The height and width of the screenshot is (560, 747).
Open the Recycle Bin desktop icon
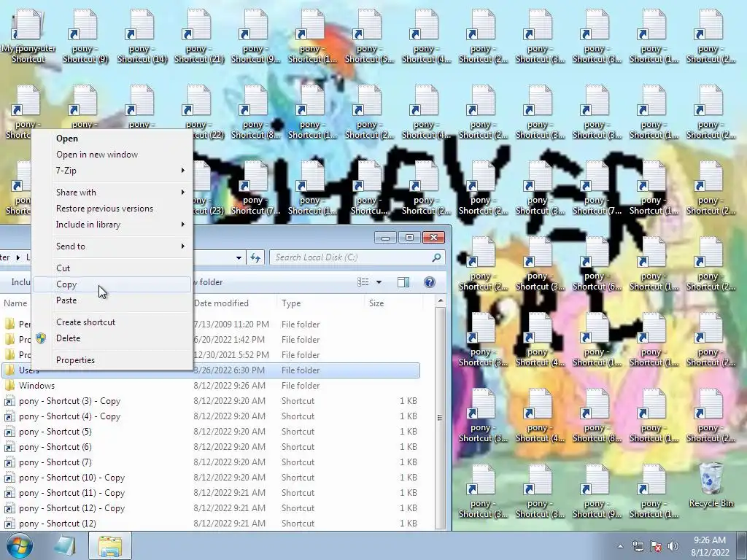(x=711, y=485)
